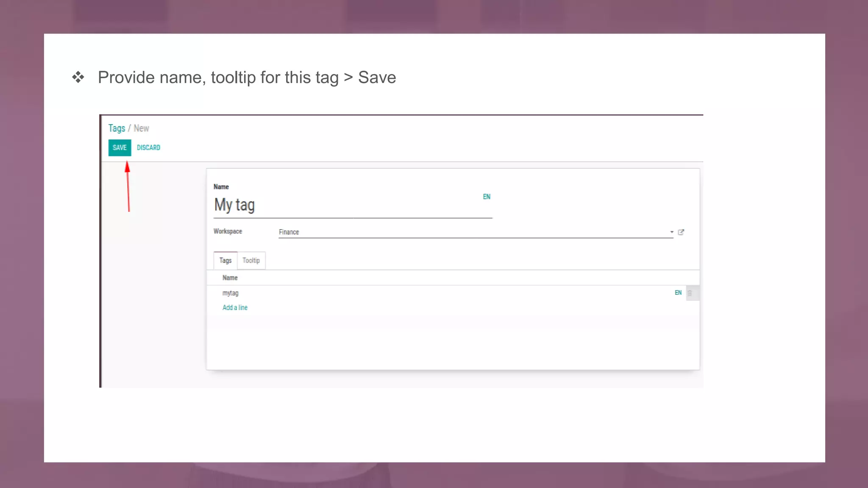Click the Workspace field label

pos(228,231)
